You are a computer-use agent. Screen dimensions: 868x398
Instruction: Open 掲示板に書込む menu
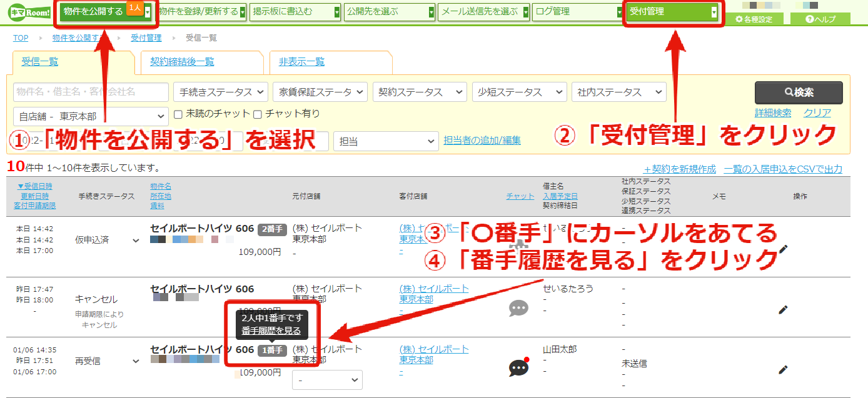(x=295, y=11)
